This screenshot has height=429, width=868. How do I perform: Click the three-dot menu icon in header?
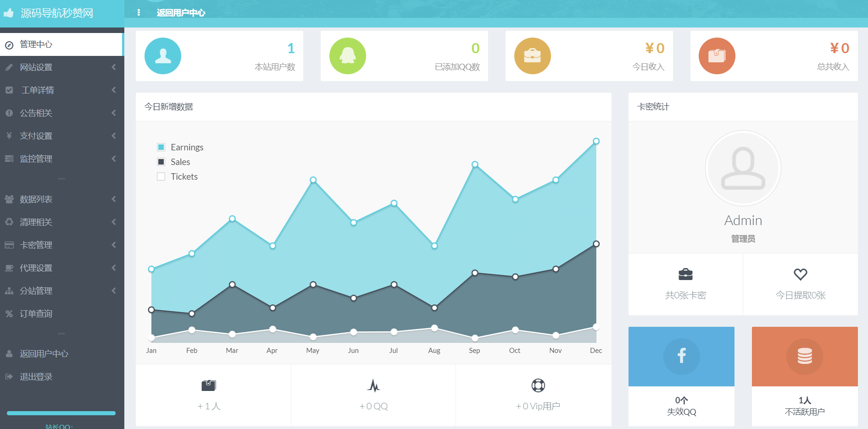(x=139, y=13)
